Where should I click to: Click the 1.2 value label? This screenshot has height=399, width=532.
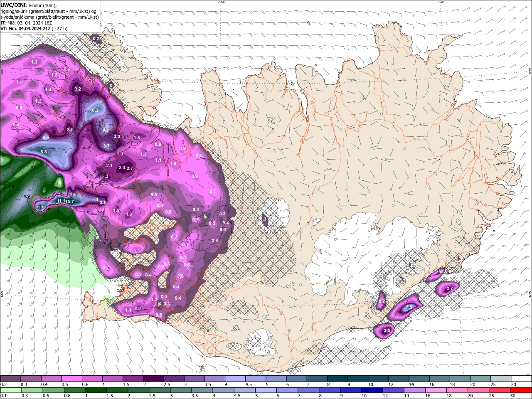pos(54,75)
